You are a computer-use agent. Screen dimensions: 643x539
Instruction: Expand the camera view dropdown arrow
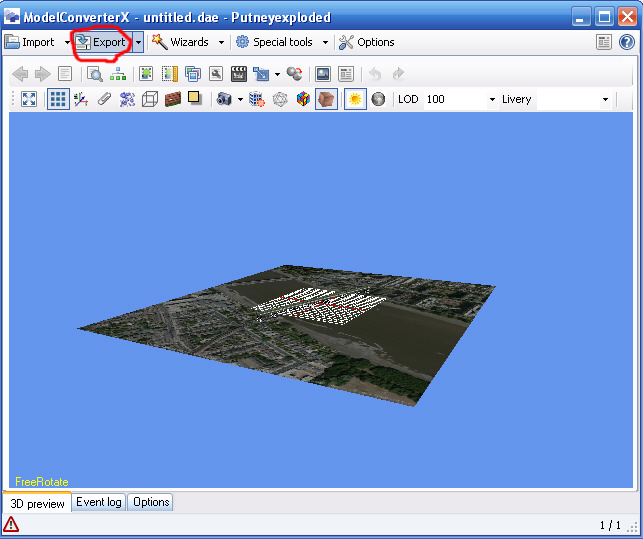[240, 99]
